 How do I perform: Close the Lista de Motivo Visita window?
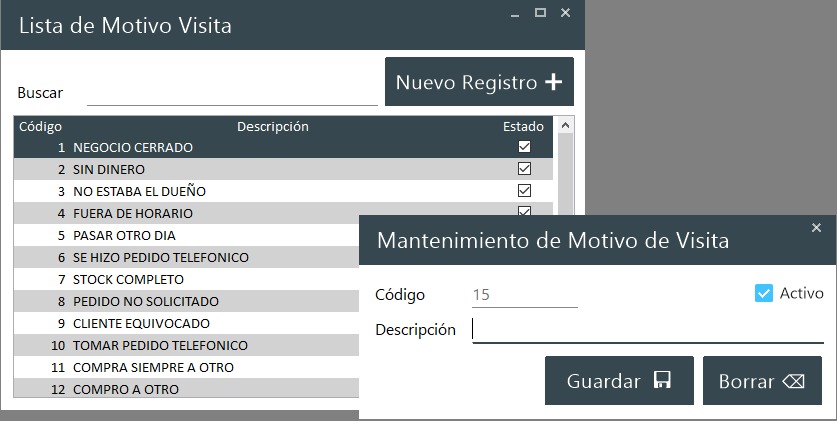coord(566,13)
